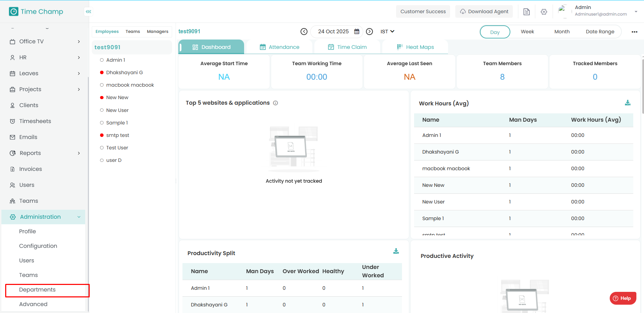The image size is (644, 313).
Task: Switch to Month view
Action: pyautogui.click(x=562, y=32)
